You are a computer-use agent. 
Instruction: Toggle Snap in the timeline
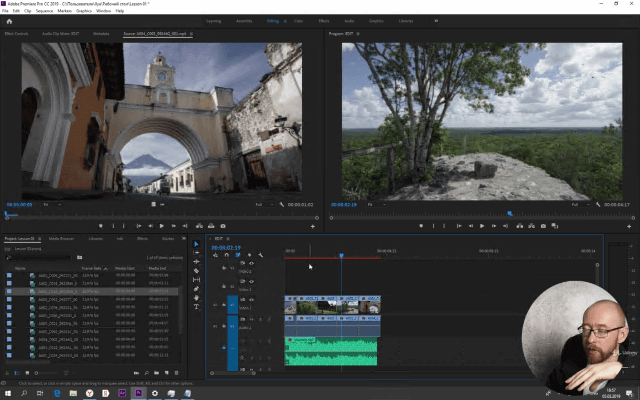pyautogui.click(x=227, y=255)
